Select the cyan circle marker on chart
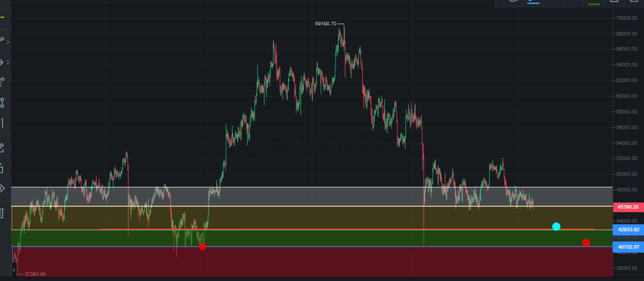 click(557, 227)
